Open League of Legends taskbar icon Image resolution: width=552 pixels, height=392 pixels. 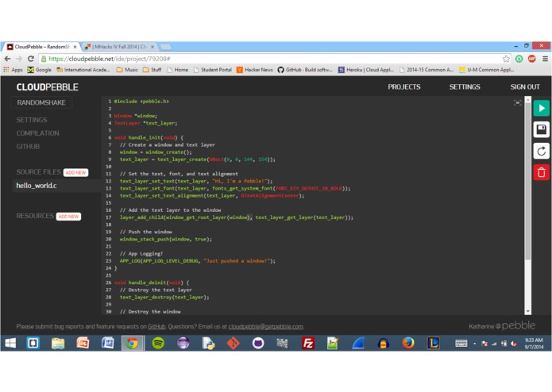coord(434,343)
